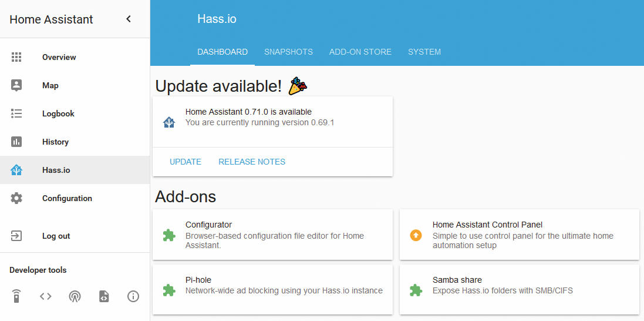Click the Overview grid icon
The image size is (644, 321).
click(x=16, y=57)
